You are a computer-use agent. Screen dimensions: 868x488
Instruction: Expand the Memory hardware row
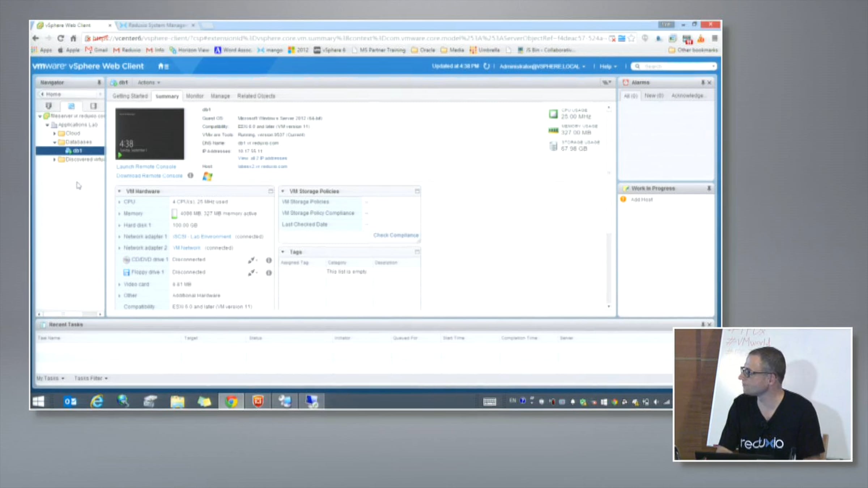(119, 214)
